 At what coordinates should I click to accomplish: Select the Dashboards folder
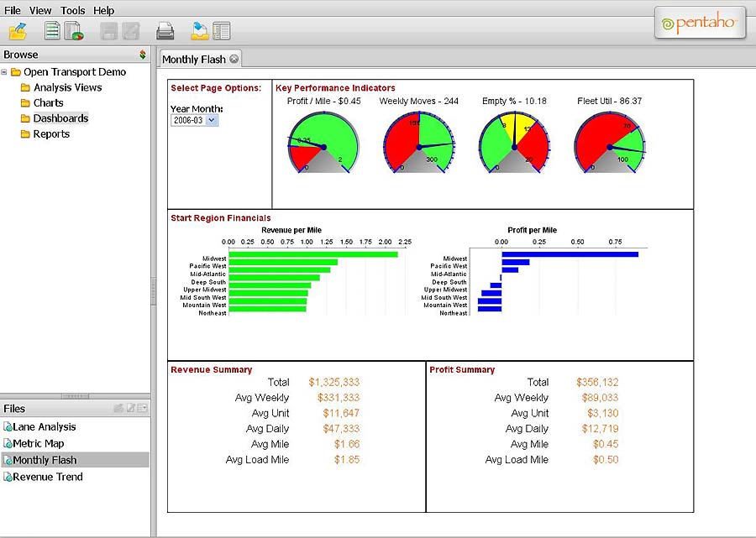pos(60,118)
